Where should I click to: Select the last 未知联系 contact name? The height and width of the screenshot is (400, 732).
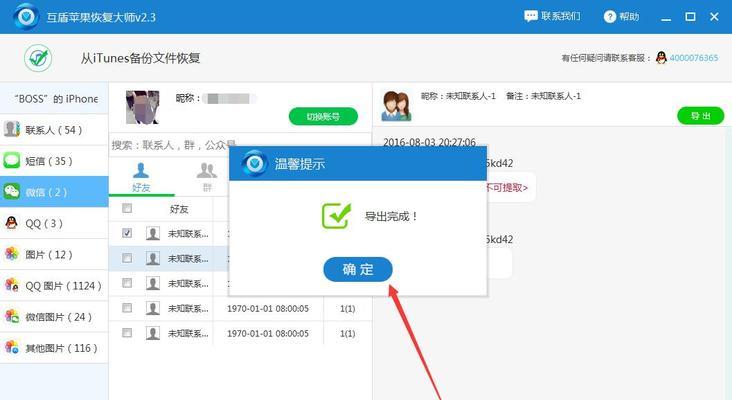[188, 333]
